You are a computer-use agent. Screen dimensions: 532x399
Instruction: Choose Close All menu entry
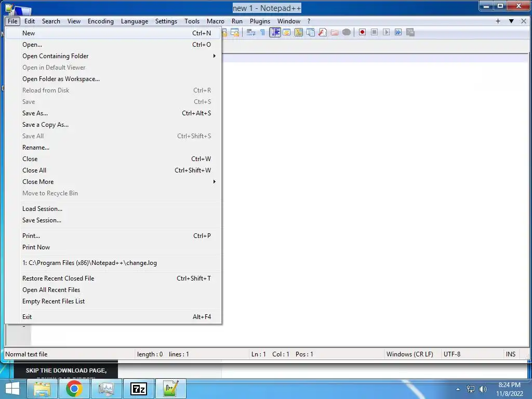pyautogui.click(x=114, y=170)
